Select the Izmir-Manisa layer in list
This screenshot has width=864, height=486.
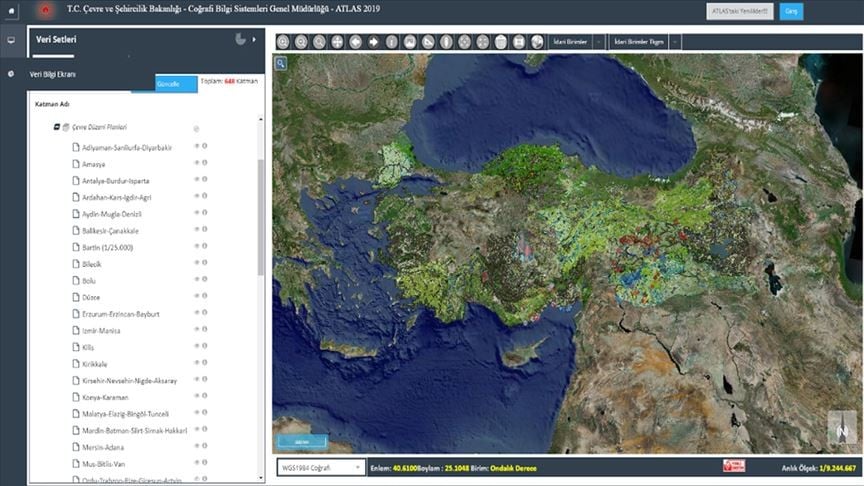click(102, 330)
